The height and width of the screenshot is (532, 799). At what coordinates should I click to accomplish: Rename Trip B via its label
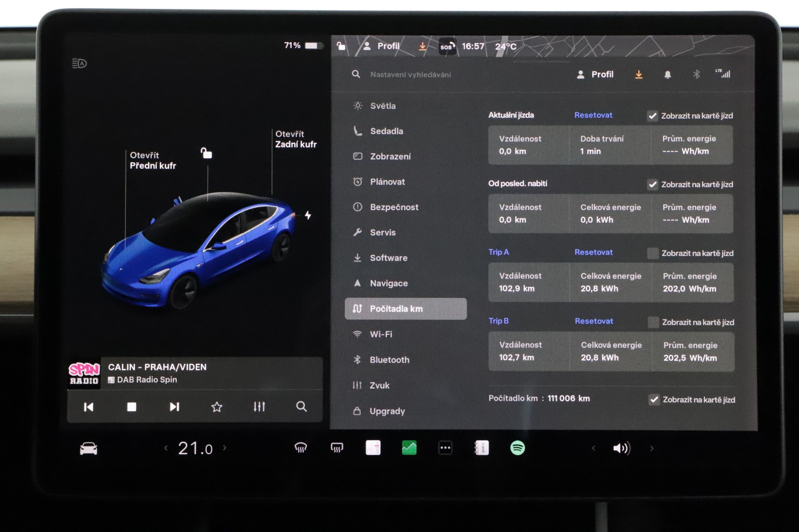pos(498,321)
